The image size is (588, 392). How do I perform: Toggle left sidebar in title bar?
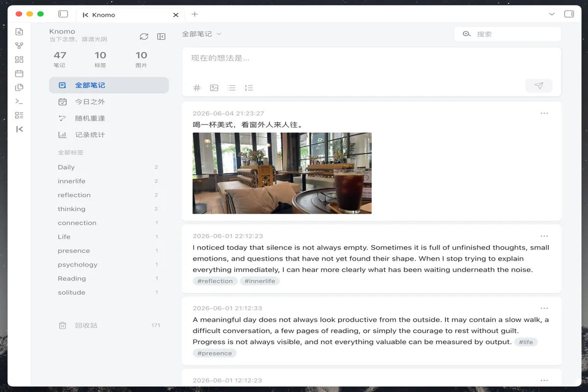pos(63,14)
